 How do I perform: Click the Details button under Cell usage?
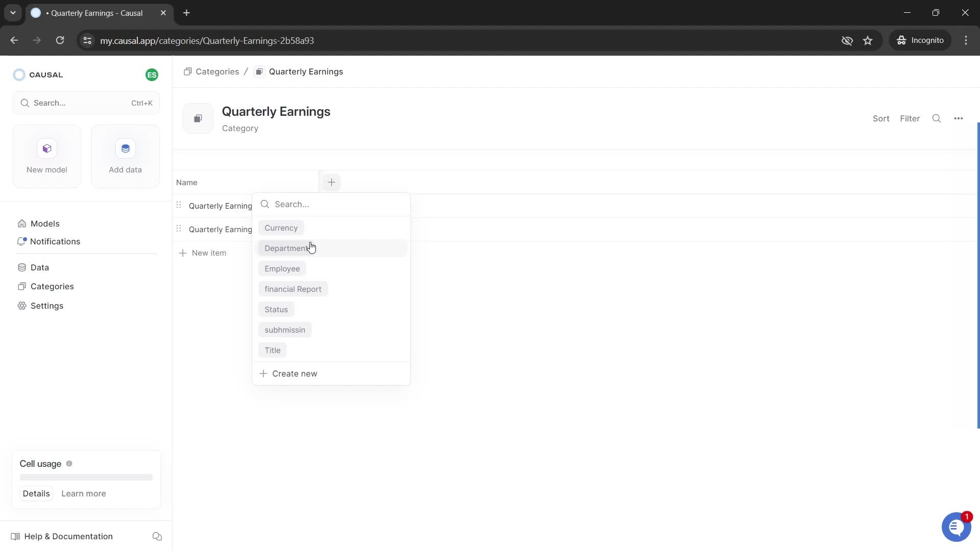36,493
